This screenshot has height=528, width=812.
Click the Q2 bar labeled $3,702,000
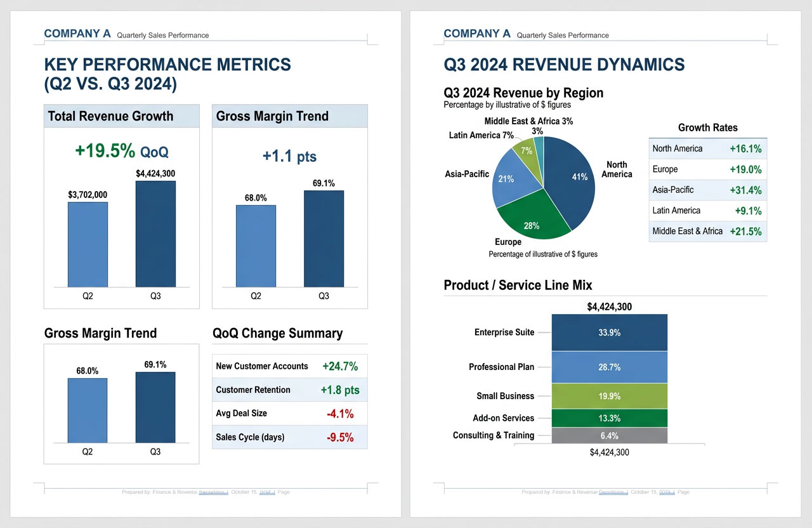coord(88,244)
